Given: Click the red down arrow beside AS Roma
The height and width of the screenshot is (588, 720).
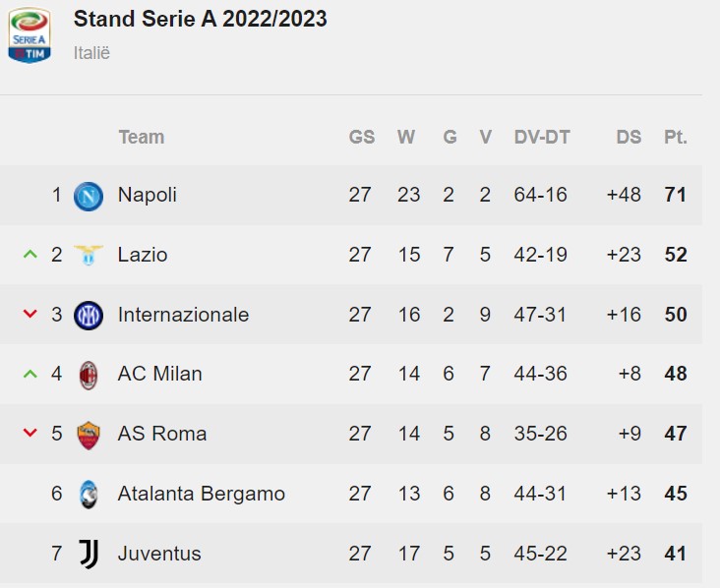Looking at the screenshot, I should 30,433.
